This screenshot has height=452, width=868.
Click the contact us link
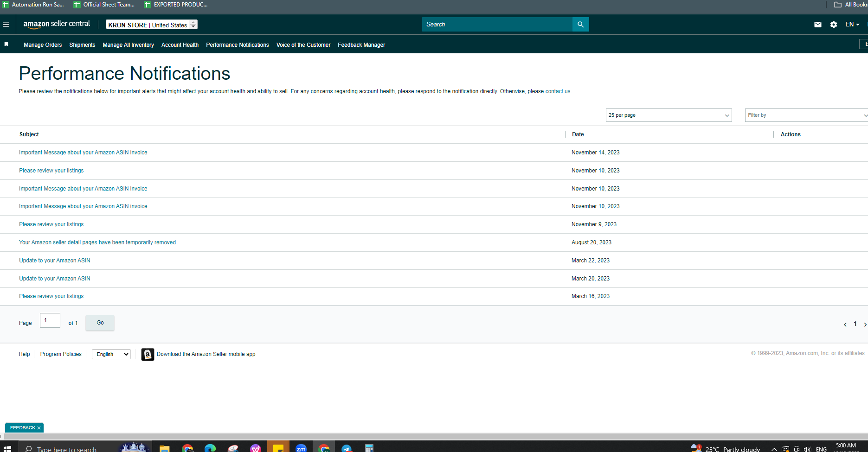(558, 91)
